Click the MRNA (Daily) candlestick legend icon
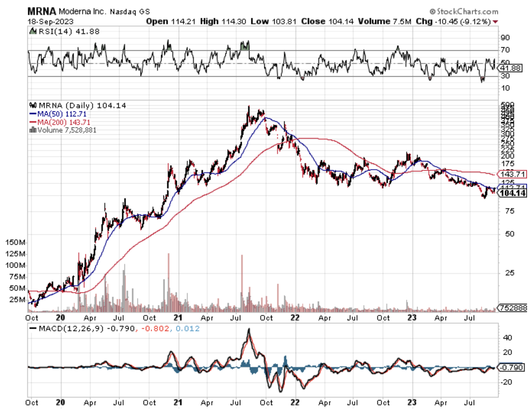The width and height of the screenshot is (532, 418). (33, 105)
